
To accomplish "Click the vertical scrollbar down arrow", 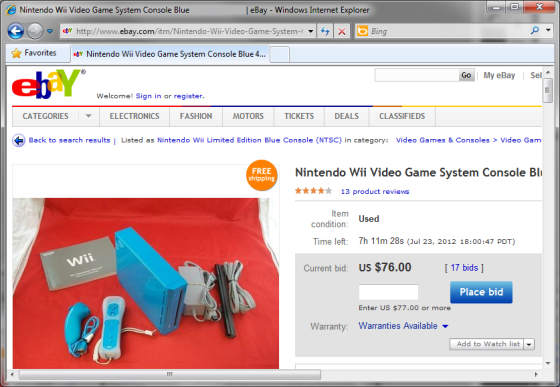I will point(548,363).
